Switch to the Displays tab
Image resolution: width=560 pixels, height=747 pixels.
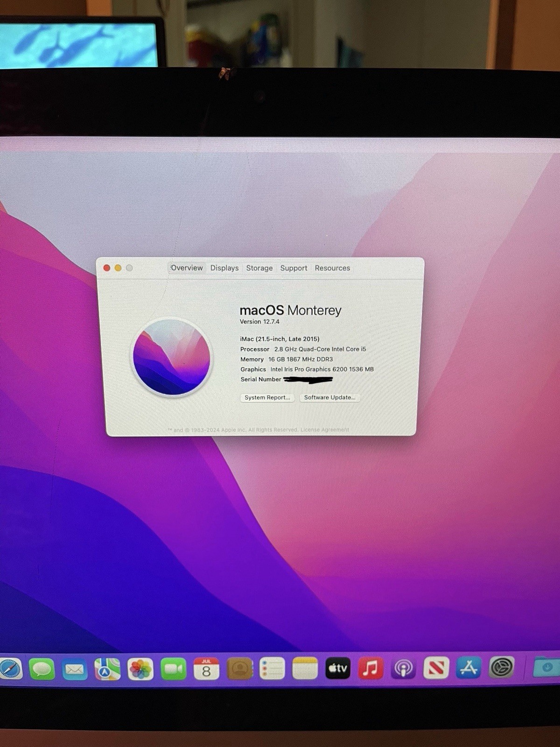click(x=224, y=268)
